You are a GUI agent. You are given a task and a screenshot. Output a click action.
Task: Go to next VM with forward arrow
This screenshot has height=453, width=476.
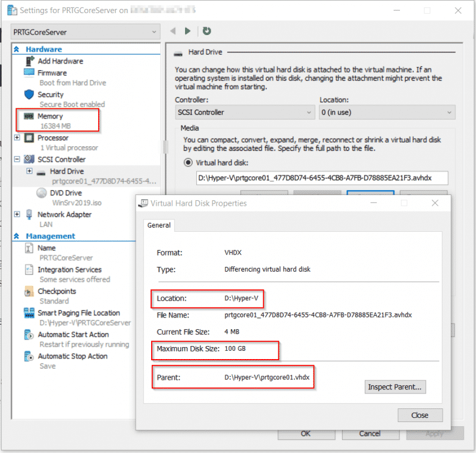coord(187,31)
